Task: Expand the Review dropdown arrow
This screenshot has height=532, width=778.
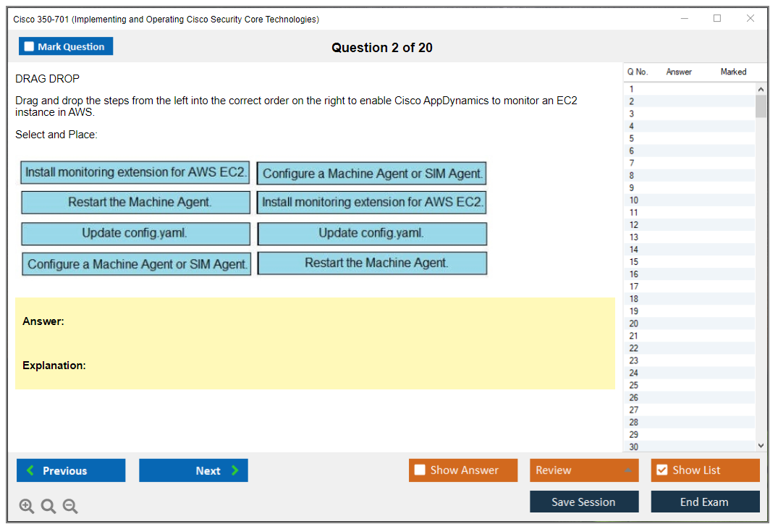Action: 628,470
